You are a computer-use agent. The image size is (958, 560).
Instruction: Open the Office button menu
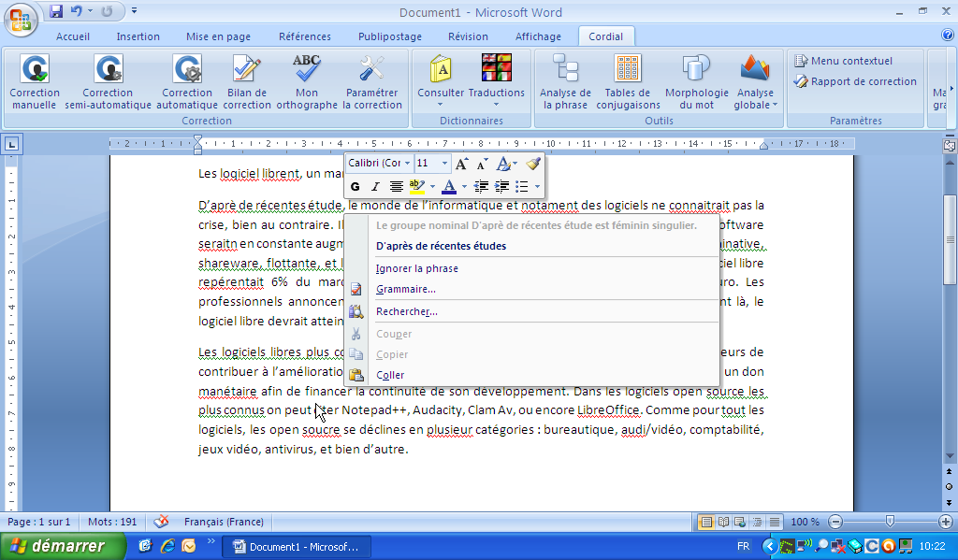21,20
